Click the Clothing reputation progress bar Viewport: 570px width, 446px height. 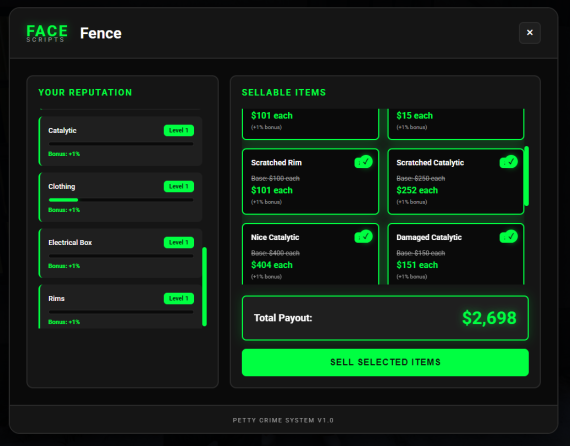click(x=121, y=200)
